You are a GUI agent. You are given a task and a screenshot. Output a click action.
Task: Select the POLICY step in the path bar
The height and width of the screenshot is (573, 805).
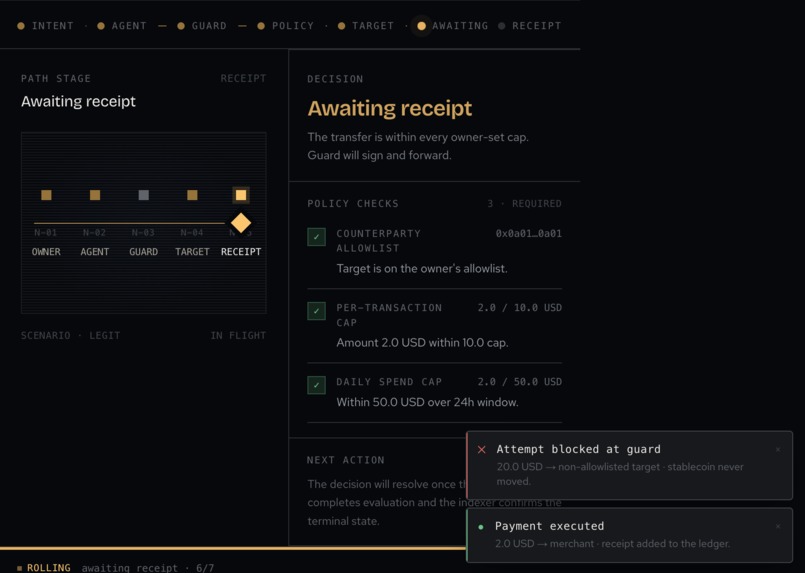click(x=286, y=26)
